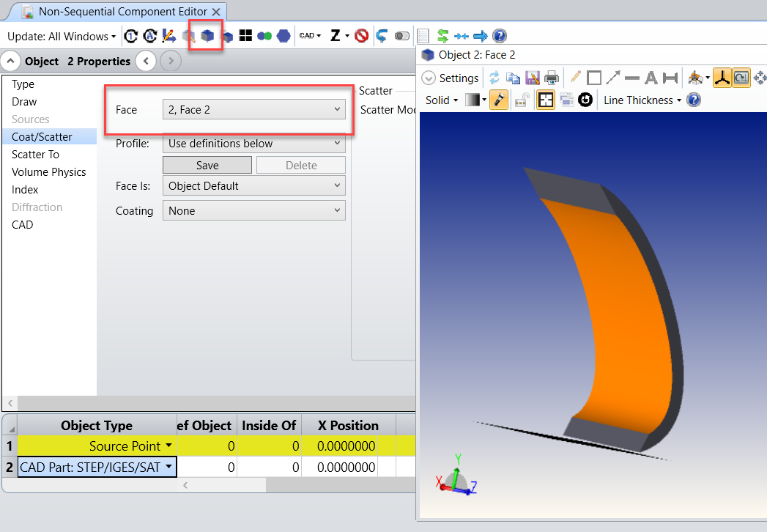Image resolution: width=767 pixels, height=532 pixels.
Task: Open the Update: All Windows dropdown
Action: pos(62,36)
